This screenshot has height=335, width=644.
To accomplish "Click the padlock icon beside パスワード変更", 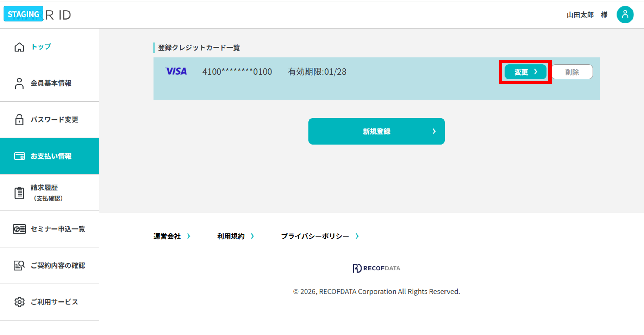I will click(x=19, y=119).
